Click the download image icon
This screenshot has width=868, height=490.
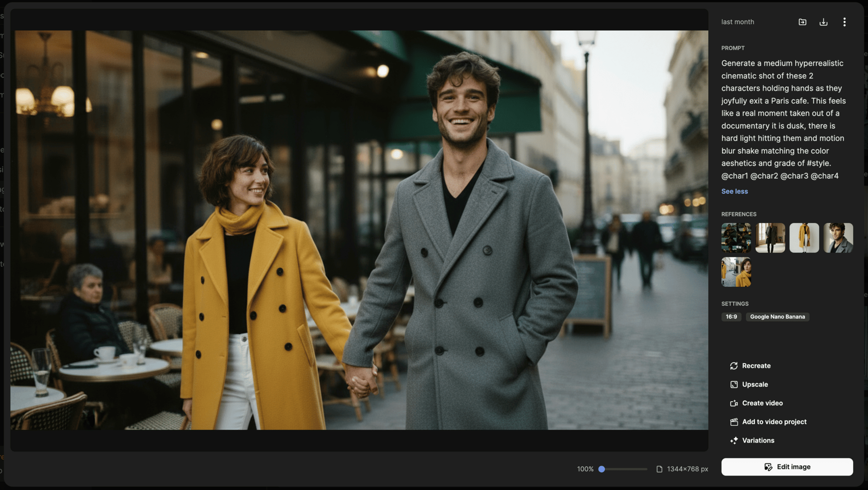click(x=823, y=22)
